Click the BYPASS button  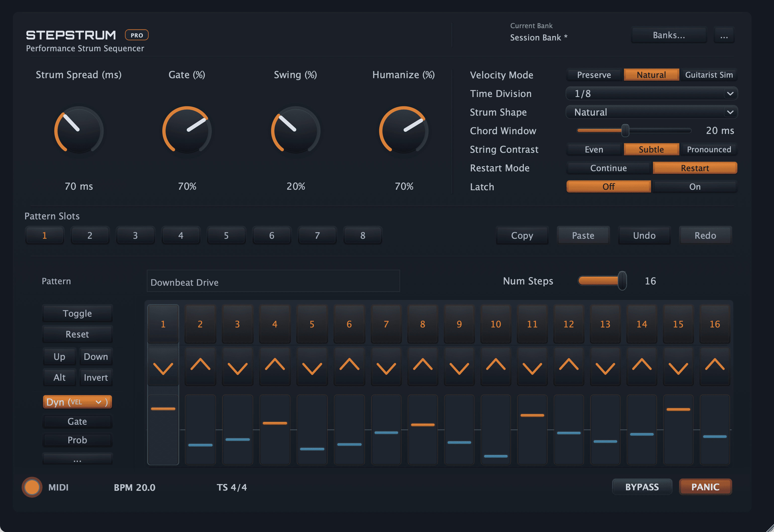(x=642, y=487)
